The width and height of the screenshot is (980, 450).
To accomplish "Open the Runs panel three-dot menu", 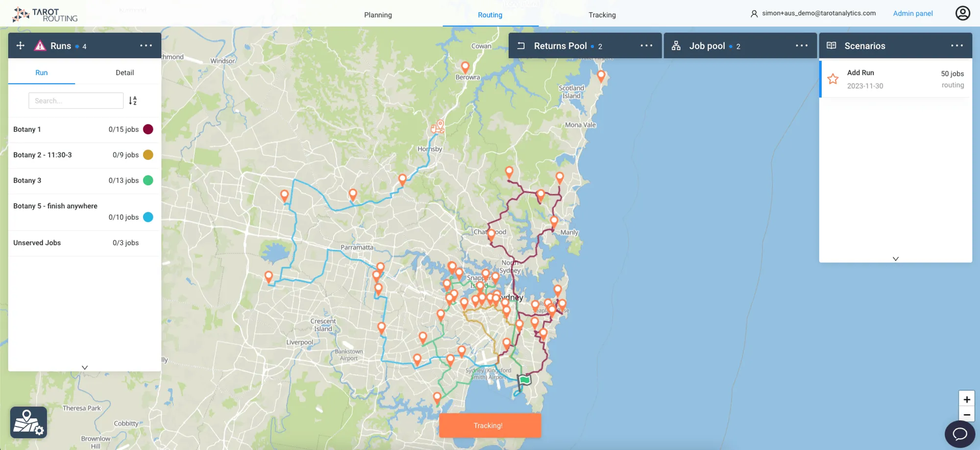I will pyautogui.click(x=146, y=46).
